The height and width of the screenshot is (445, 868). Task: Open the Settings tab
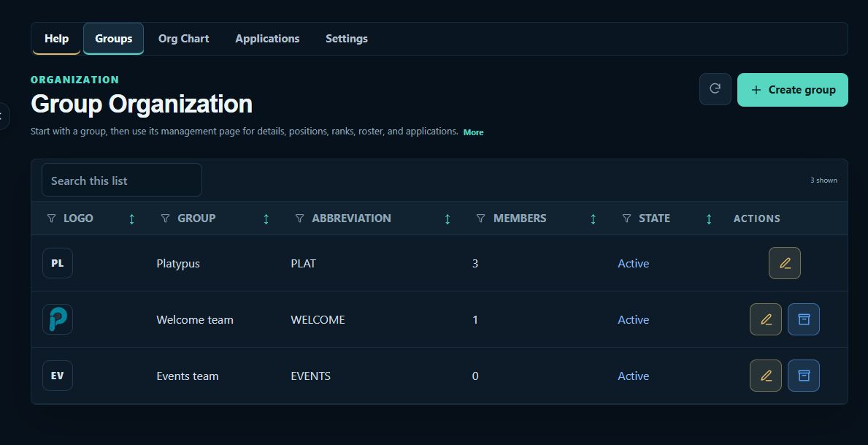coord(347,38)
